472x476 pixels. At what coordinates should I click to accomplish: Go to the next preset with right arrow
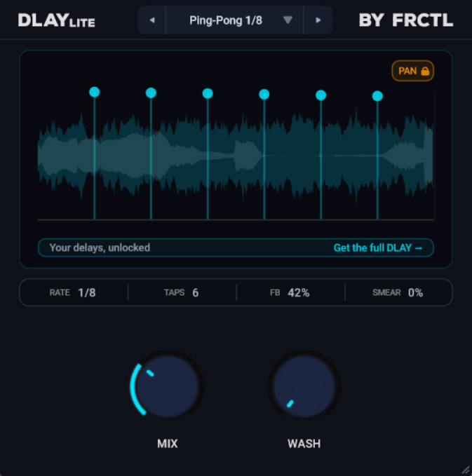pyautogui.click(x=318, y=20)
